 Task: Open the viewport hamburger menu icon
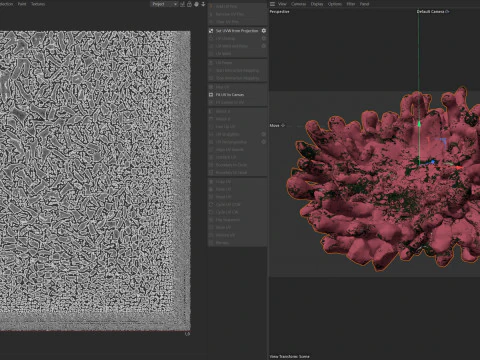point(272,4)
